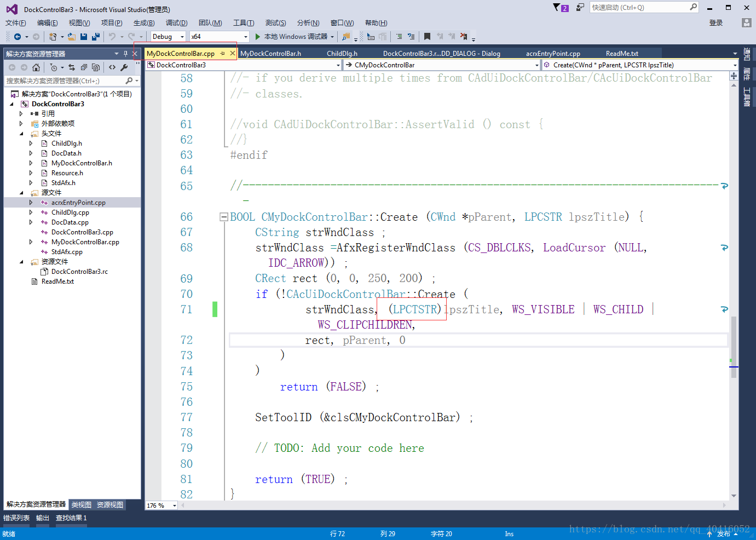Click the Home icon in Solution Explorer
Screen dimensions: 756x540
click(36, 67)
